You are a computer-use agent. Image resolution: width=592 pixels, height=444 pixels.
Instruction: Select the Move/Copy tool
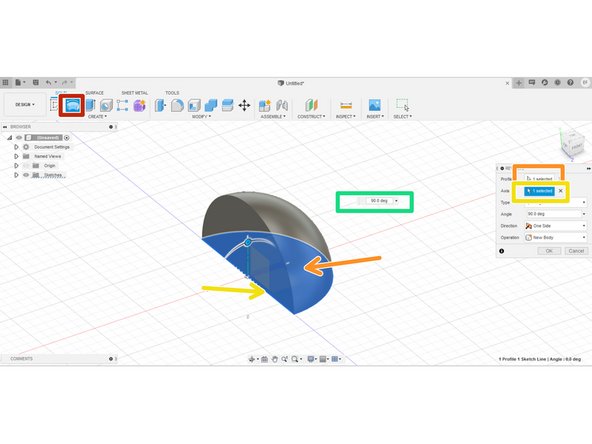[x=244, y=105]
